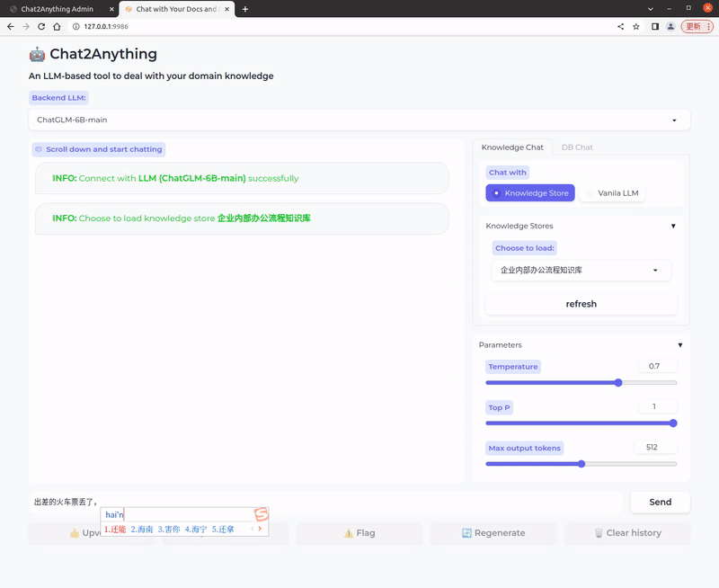Switch to the Chat2Anything Admin tab

[x=57, y=9]
